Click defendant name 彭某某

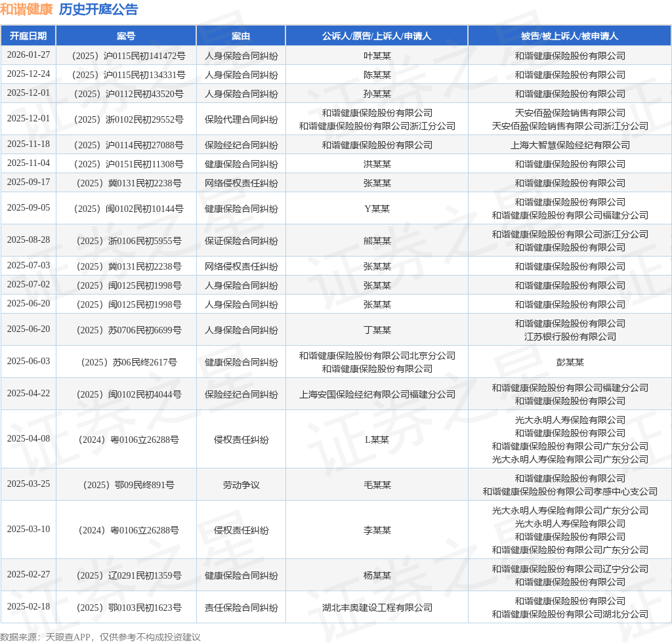pos(570,362)
